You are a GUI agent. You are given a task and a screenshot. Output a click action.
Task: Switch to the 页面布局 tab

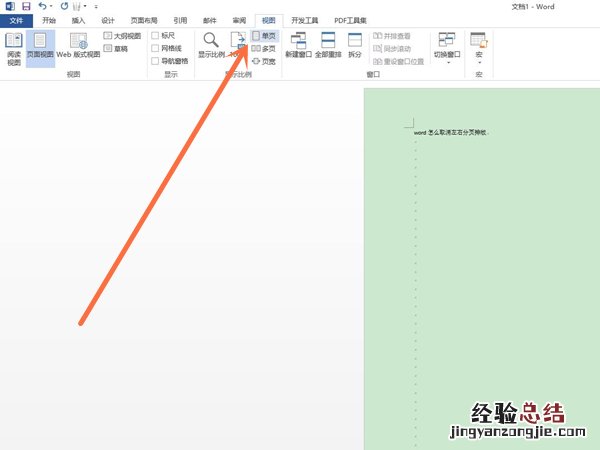(144, 21)
